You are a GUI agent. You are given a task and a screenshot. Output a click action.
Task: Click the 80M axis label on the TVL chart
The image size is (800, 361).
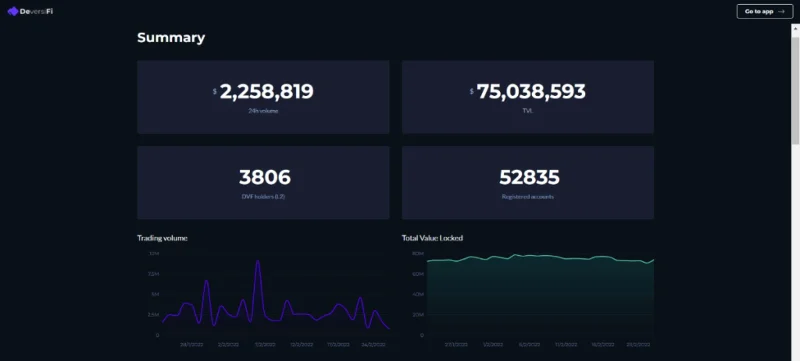pos(418,253)
